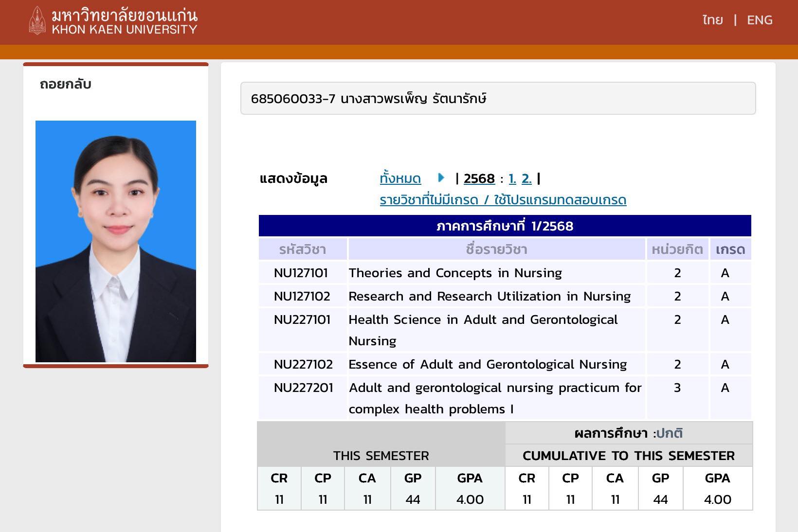This screenshot has width=798, height=532.
Task: Open semester 1 of year 2568
Action: (x=512, y=178)
